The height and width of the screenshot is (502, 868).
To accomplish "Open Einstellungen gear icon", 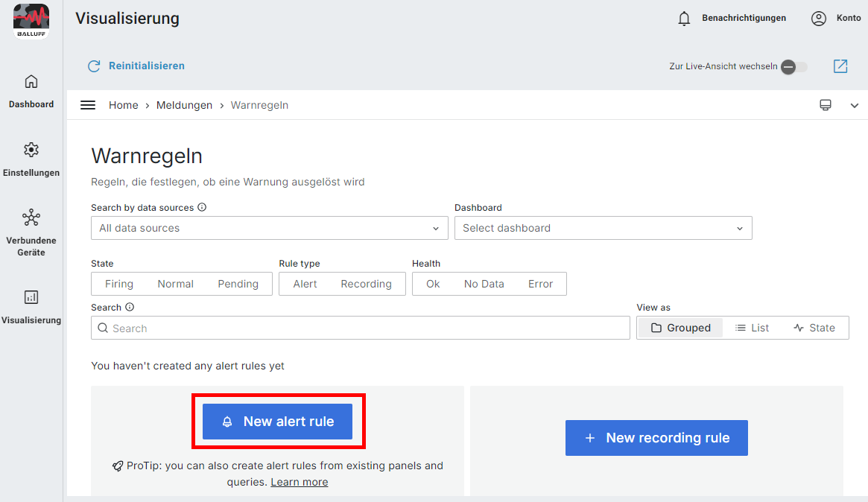I will tap(31, 150).
